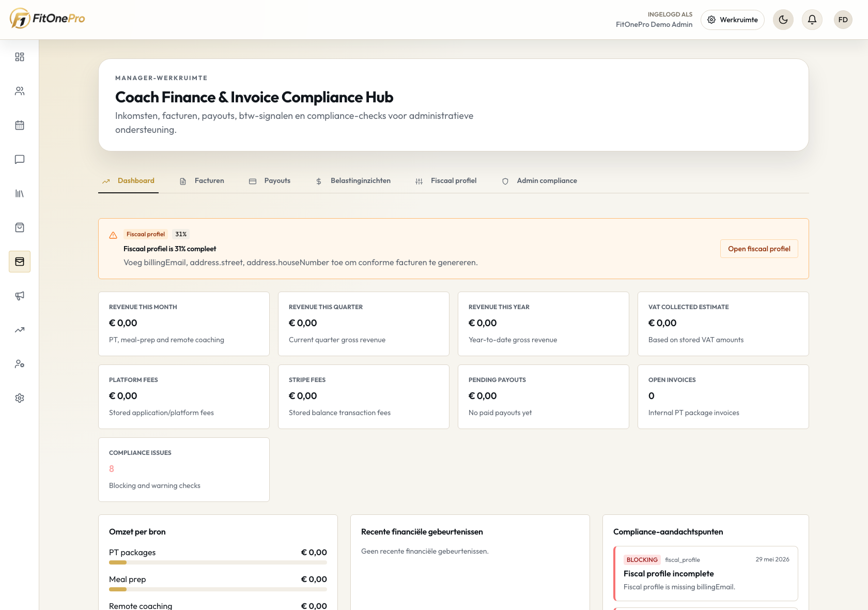Viewport: 868px width, 610px height.
Task: Click the 31% completion badge
Action: point(181,234)
